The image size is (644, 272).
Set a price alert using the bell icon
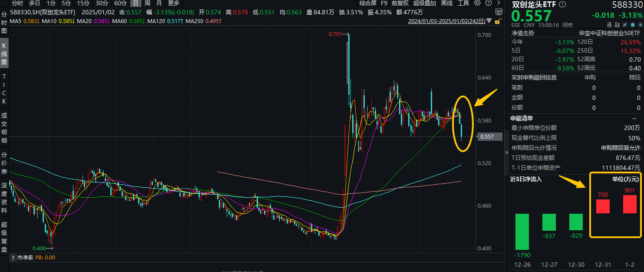click(633, 24)
